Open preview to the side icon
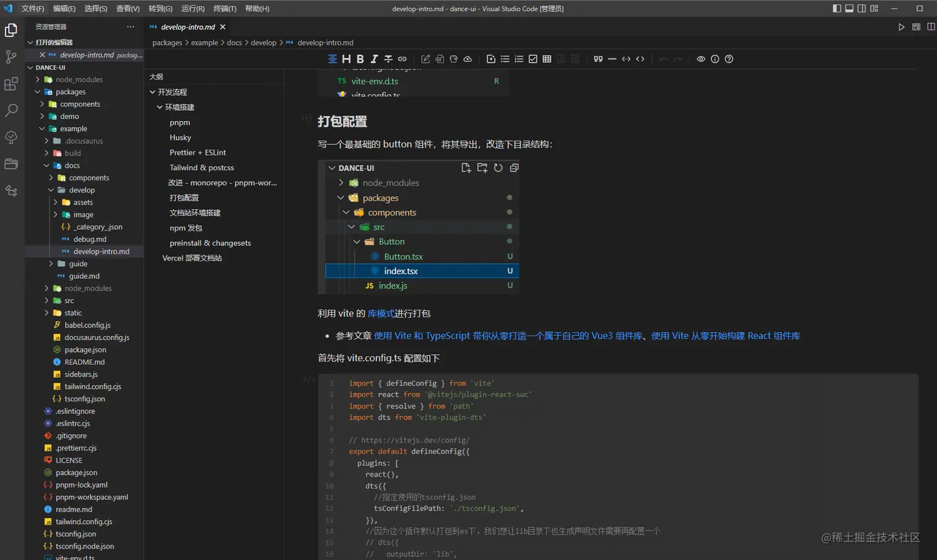 (917, 27)
